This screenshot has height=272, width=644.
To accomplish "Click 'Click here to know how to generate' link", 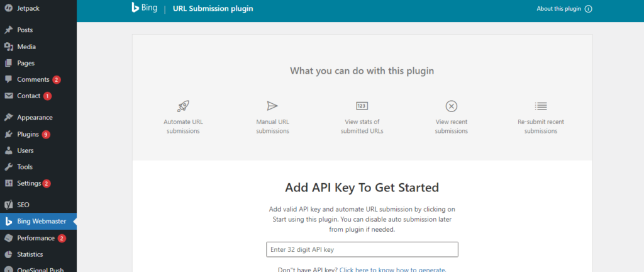I will point(393,269).
